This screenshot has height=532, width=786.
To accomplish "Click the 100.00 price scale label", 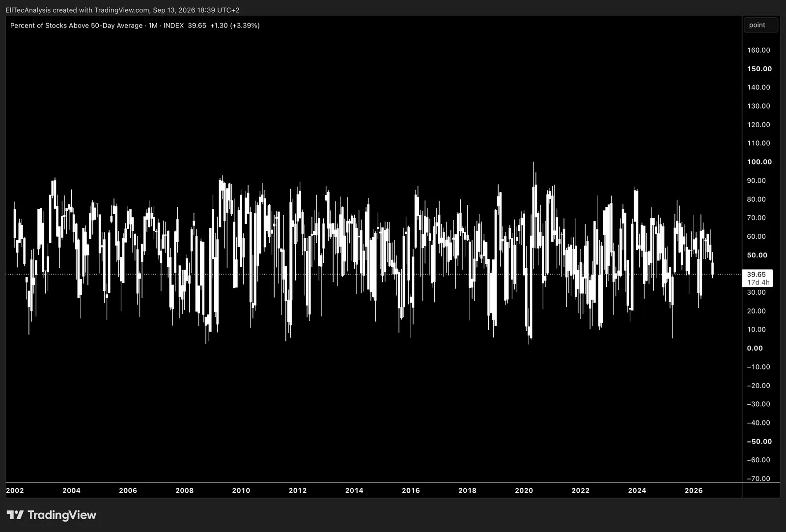I will [759, 162].
